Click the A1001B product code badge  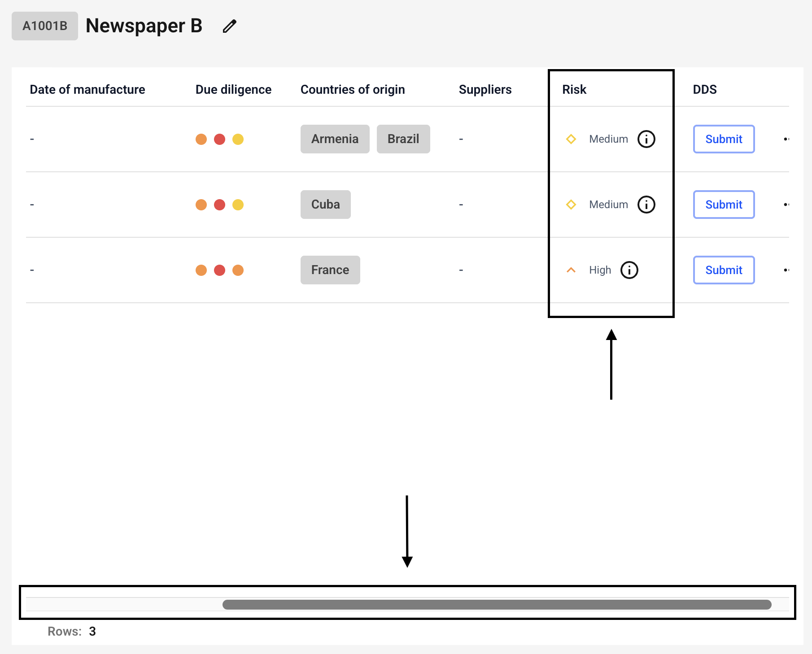click(45, 26)
